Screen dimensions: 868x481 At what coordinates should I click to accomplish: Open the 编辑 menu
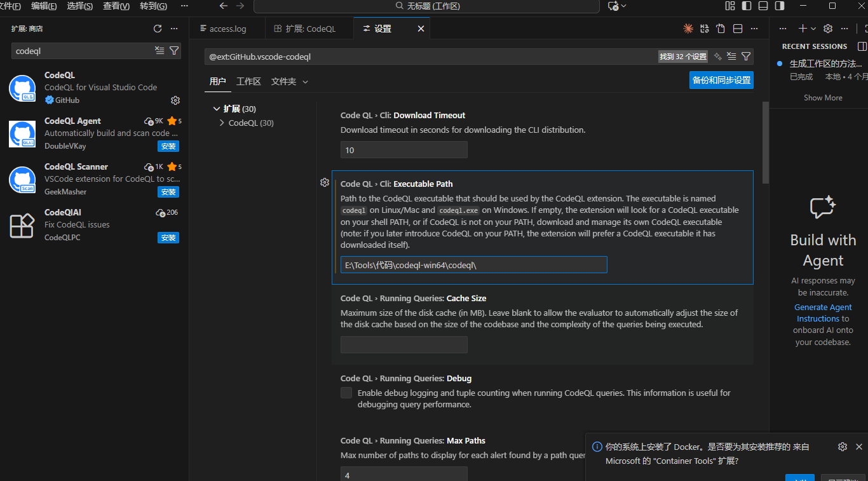pos(44,6)
